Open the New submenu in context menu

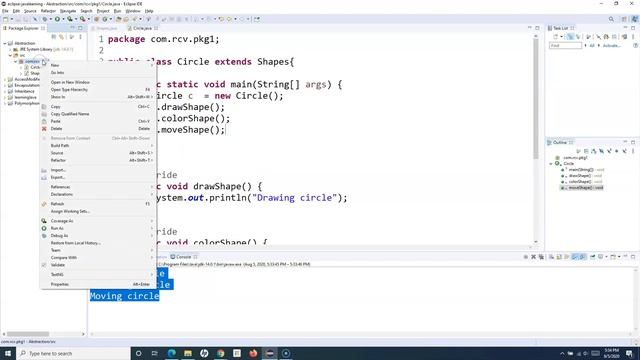click(x=98, y=65)
